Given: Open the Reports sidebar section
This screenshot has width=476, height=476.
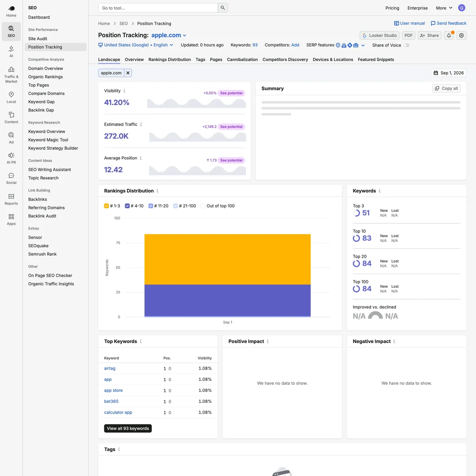Looking at the screenshot, I should coord(11,199).
